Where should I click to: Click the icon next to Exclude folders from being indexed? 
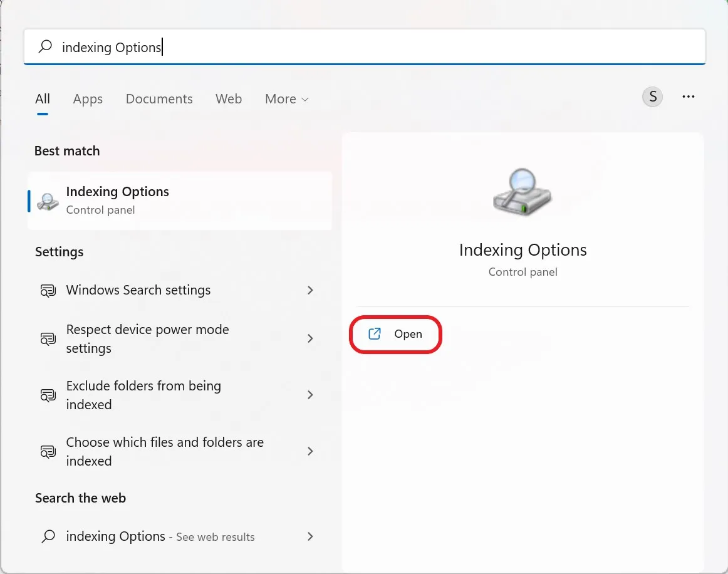(x=48, y=395)
